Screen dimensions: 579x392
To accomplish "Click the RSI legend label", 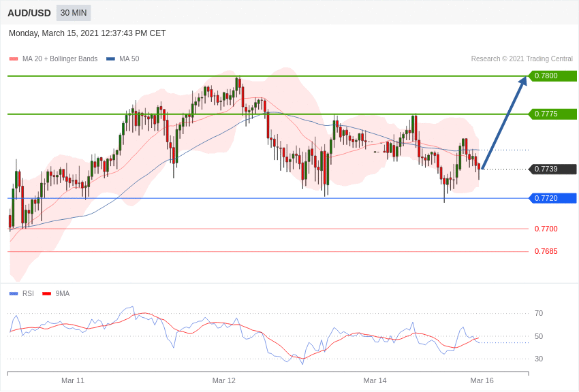I will coord(28,294).
